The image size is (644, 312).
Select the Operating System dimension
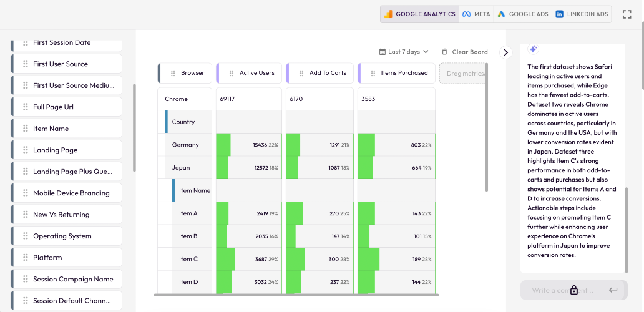click(x=67, y=236)
